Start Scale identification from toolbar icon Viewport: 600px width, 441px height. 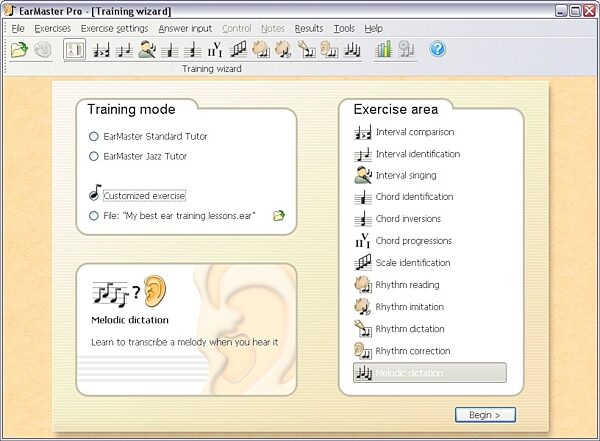[x=238, y=50]
